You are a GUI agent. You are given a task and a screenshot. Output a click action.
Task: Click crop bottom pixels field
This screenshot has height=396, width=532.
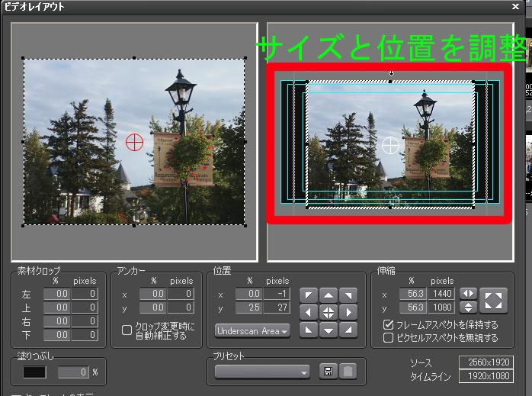[x=85, y=335]
